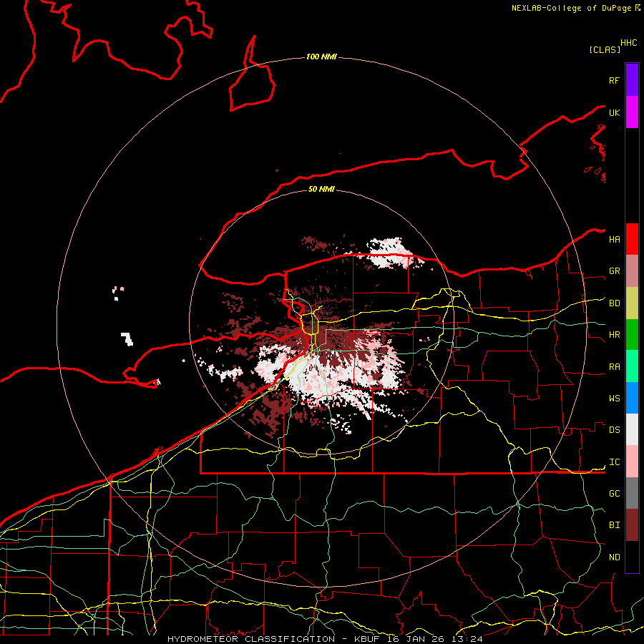The width and height of the screenshot is (644, 644).
Task: Pick the yellow BD legend swatch
Action: point(632,303)
